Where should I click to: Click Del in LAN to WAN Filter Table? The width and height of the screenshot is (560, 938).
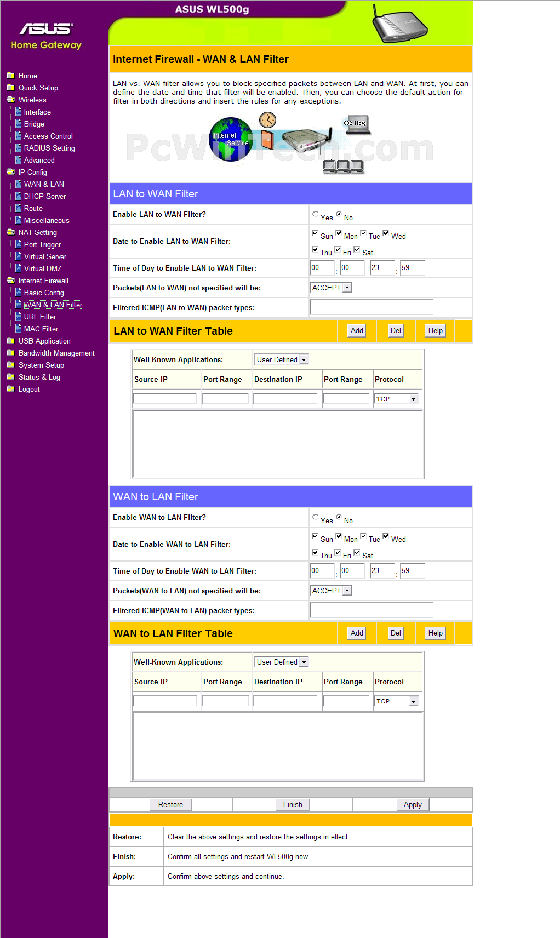coord(396,330)
